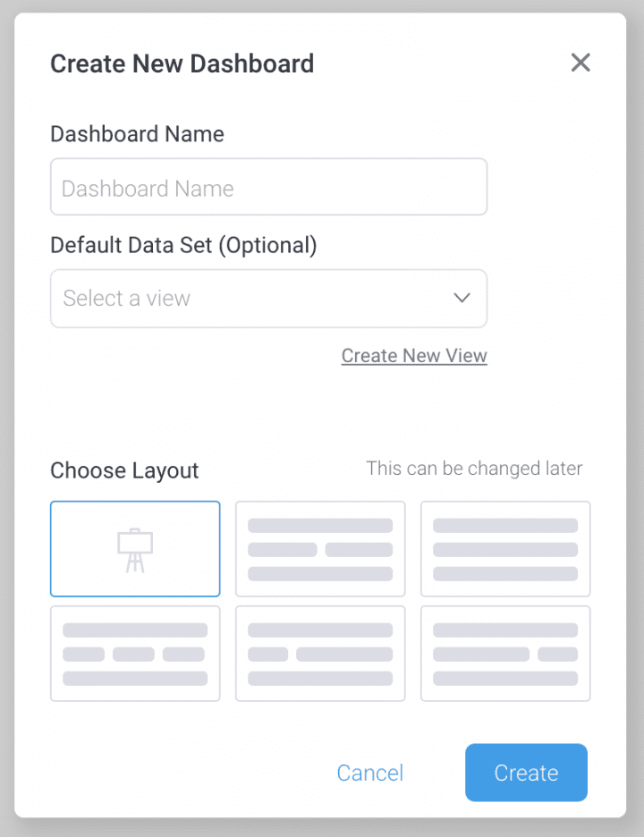Click the Choose Layout section label
This screenshot has width=644, height=837.
coord(123,469)
